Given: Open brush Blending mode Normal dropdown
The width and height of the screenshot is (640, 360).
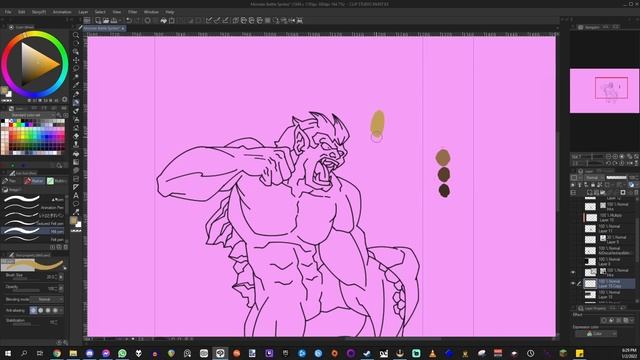Looking at the screenshot, I should click(x=47, y=299).
